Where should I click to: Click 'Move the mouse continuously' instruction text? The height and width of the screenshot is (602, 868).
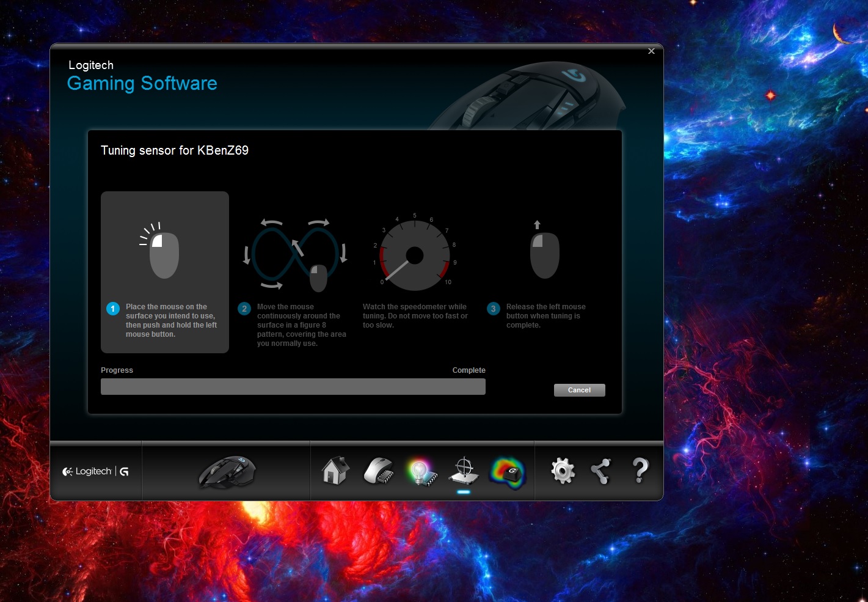[x=302, y=325]
